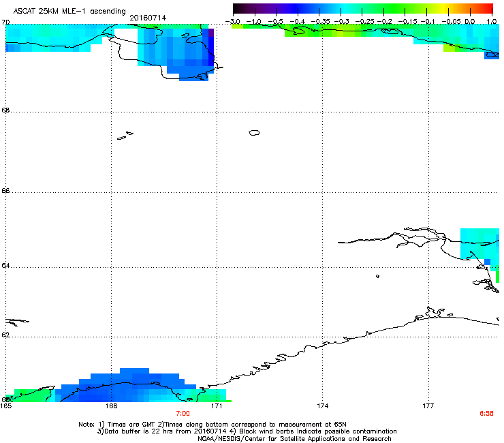Click the color scale label -3.0
The height and width of the screenshot is (443, 504).
click(232, 22)
